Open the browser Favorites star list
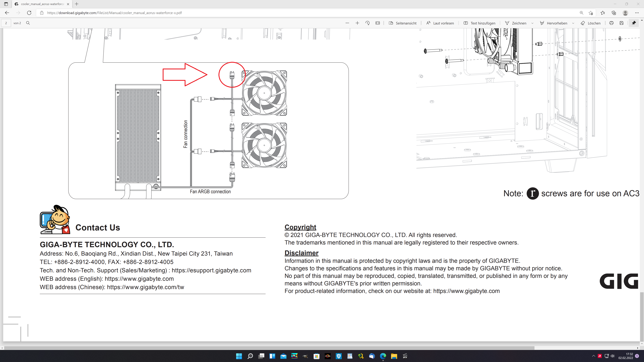644x362 pixels. pyautogui.click(x=603, y=13)
